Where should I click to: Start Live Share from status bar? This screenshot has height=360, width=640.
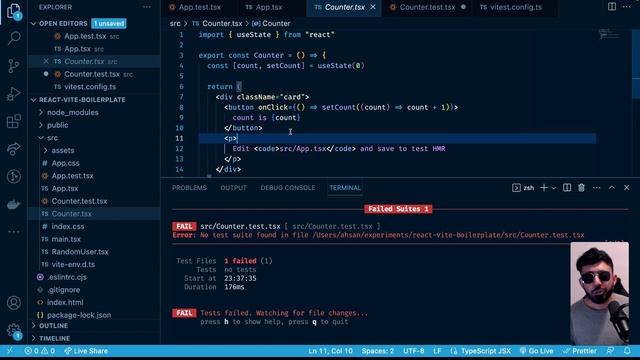coord(86,351)
